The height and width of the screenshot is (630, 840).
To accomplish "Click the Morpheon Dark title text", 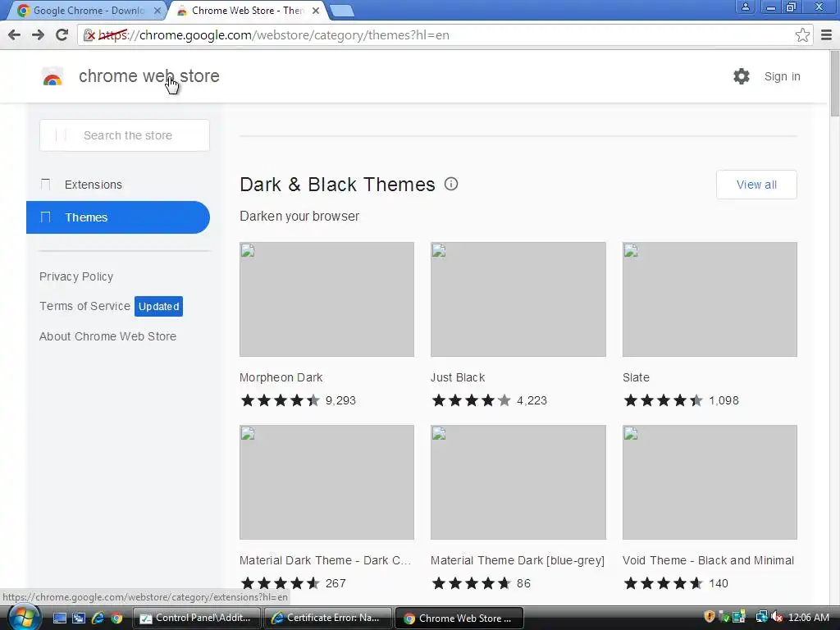I will tap(281, 377).
